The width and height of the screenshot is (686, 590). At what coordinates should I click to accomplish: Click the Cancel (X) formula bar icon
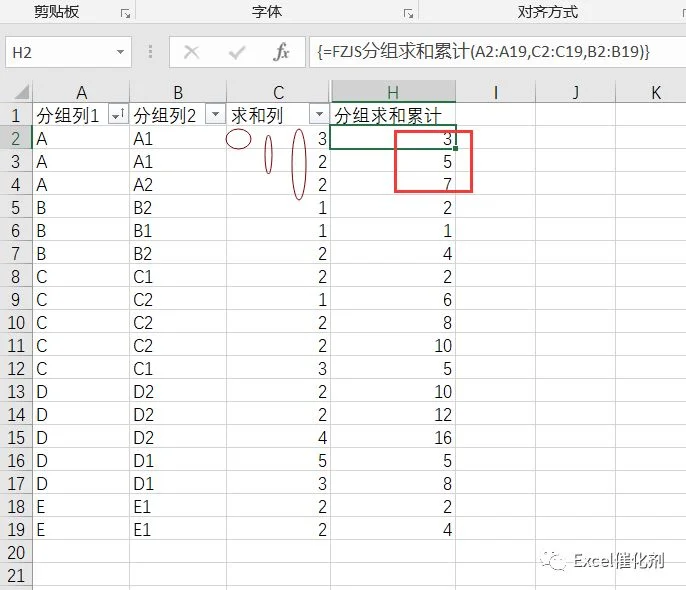pos(192,52)
